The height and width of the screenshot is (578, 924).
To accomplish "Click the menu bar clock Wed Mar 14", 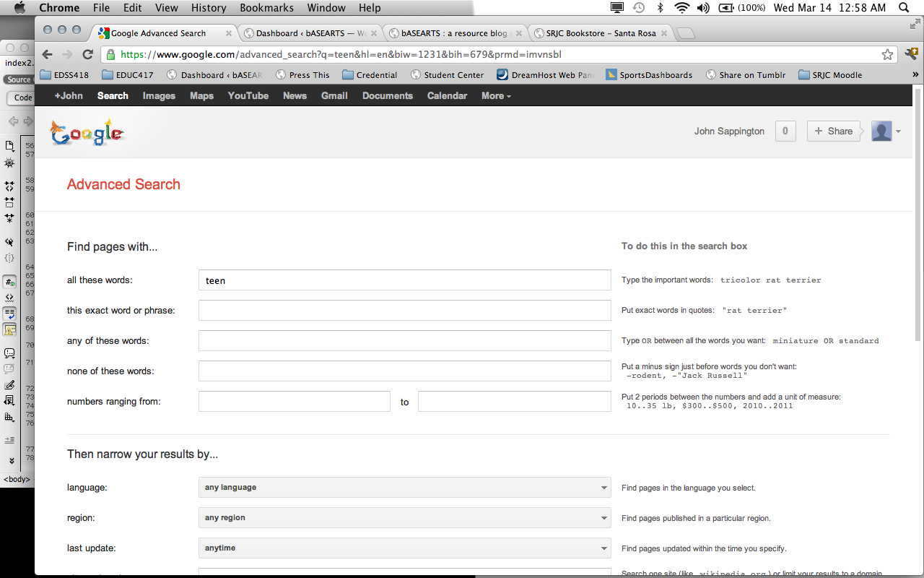I will pyautogui.click(x=829, y=8).
